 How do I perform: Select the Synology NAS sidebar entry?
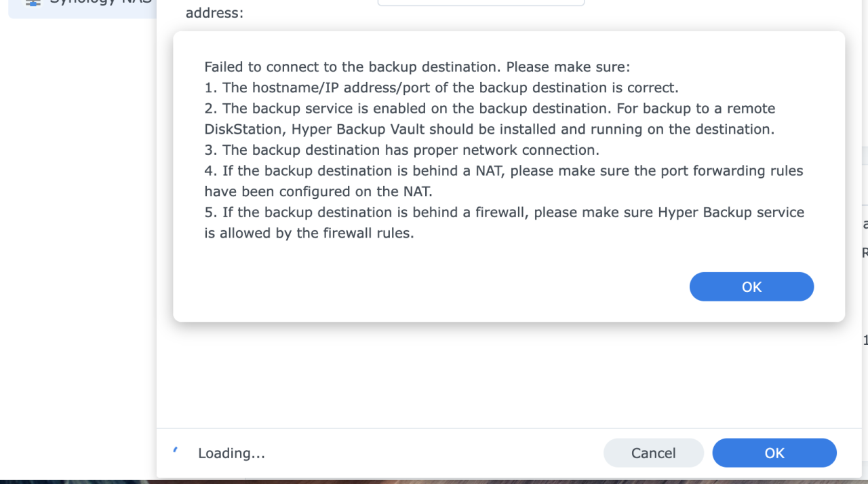tap(82, 7)
